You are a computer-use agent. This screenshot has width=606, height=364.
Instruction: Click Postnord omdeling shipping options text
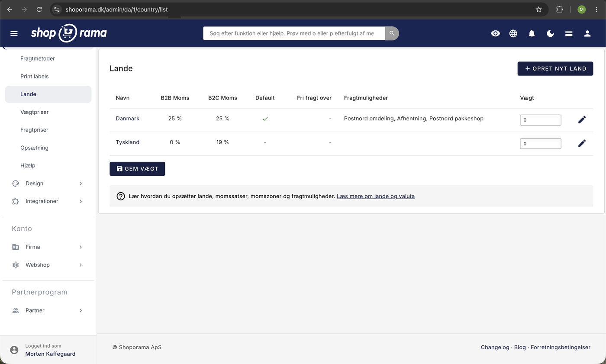click(x=414, y=119)
